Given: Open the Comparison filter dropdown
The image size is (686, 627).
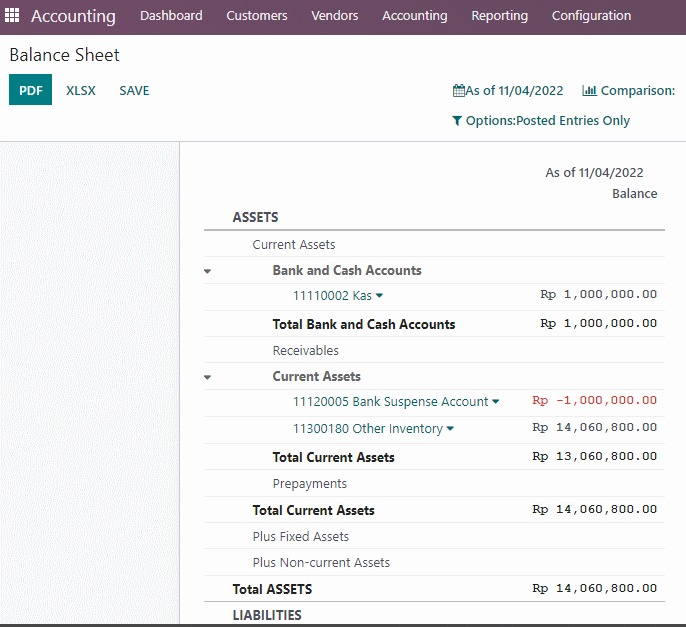Looking at the screenshot, I should point(628,91).
